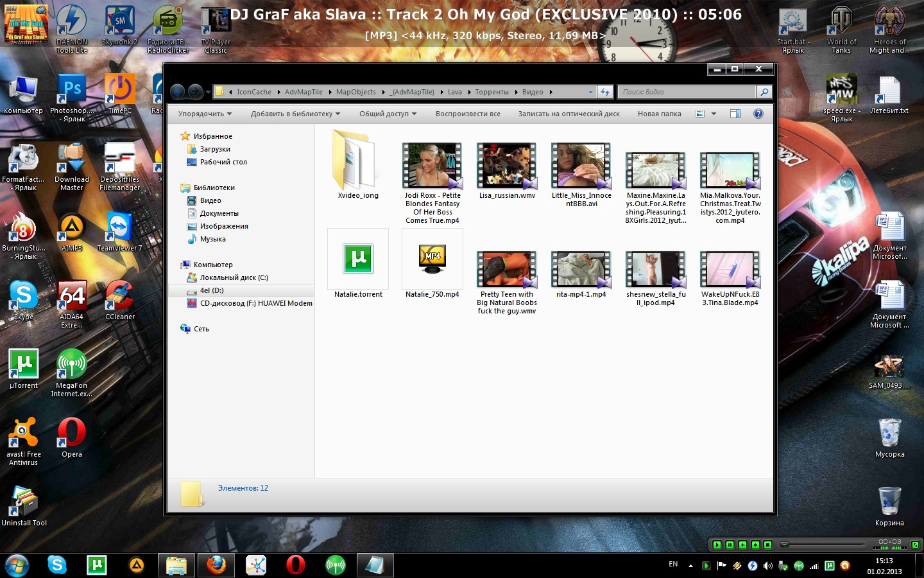Open the Упорядочить dropdown menu

tap(205, 114)
